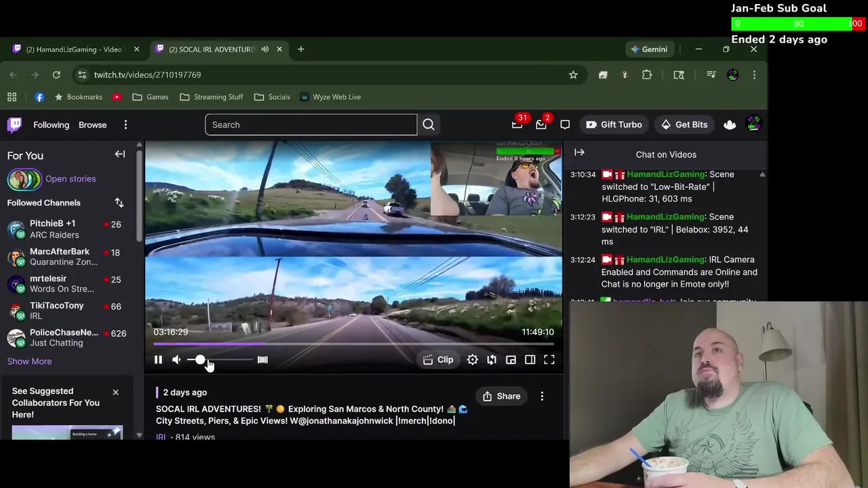Click the Twitch home logo
This screenshot has height=488, width=868.
pyautogui.click(x=15, y=125)
